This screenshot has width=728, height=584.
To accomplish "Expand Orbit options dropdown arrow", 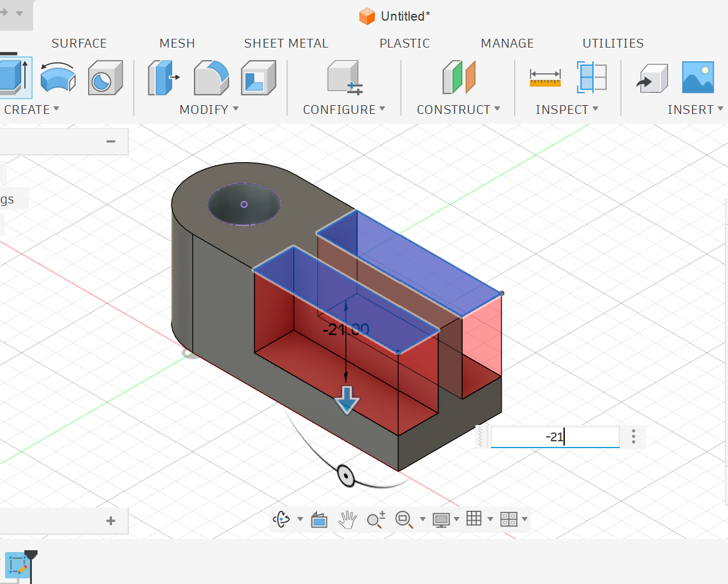I will click(300, 520).
